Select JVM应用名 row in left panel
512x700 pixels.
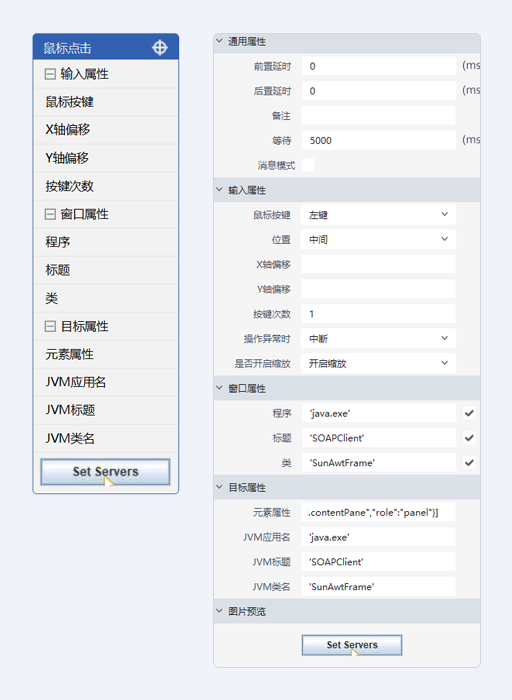tap(106, 382)
